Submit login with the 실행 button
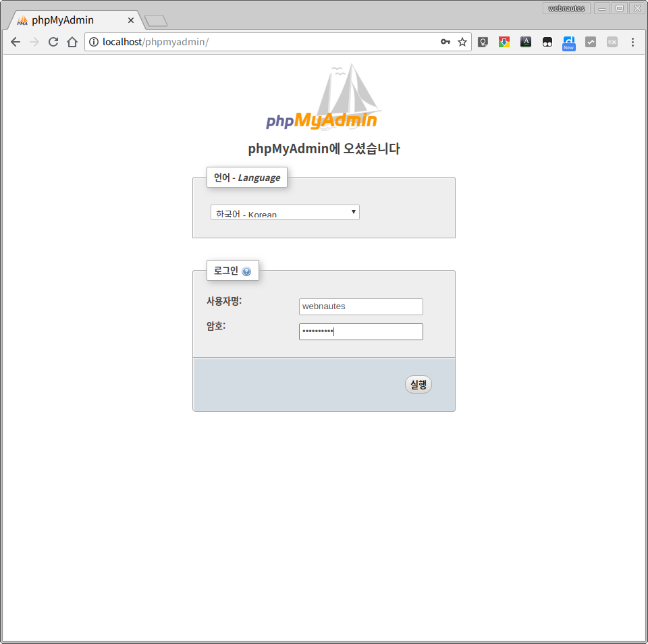Screen dimensions: 648x644 coord(418,384)
